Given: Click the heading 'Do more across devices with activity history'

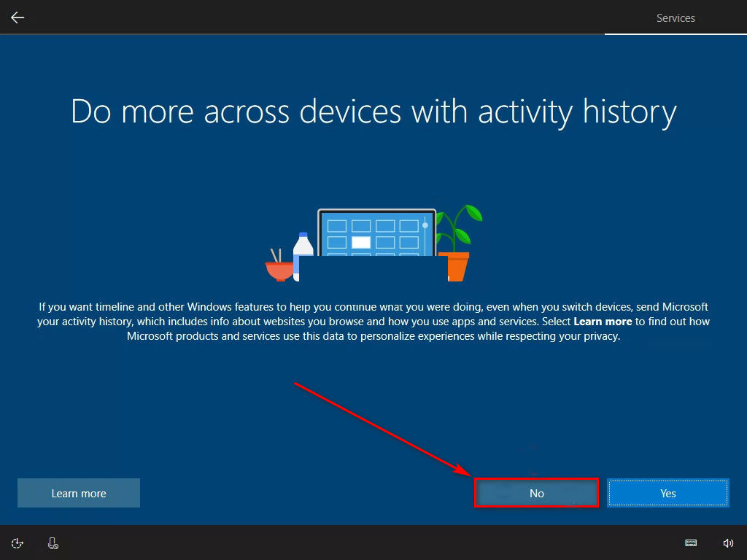Looking at the screenshot, I should (373, 112).
